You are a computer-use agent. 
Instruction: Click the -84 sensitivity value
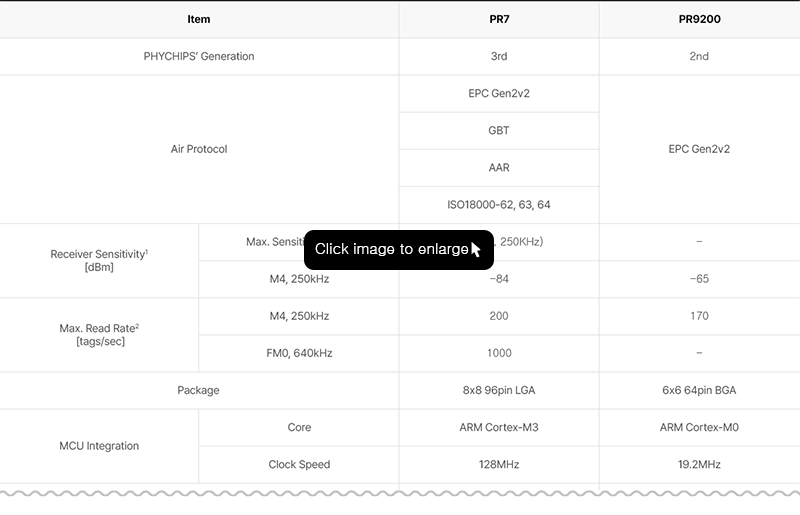[x=499, y=279]
